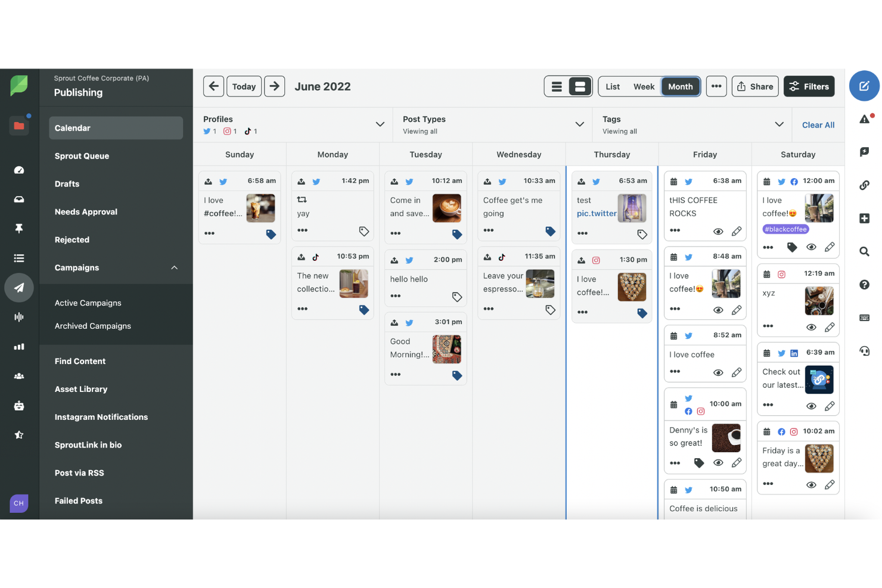Switch to compact rows view toggle

pyautogui.click(x=557, y=86)
